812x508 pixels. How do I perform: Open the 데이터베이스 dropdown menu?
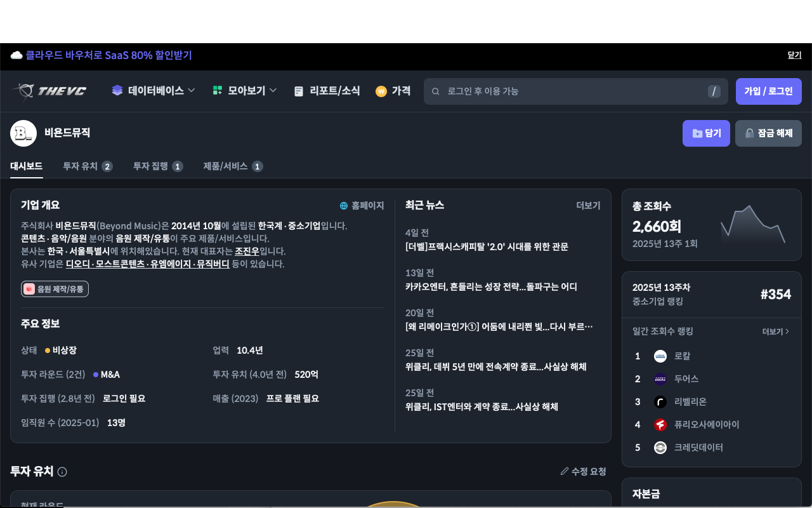pos(154,91)
